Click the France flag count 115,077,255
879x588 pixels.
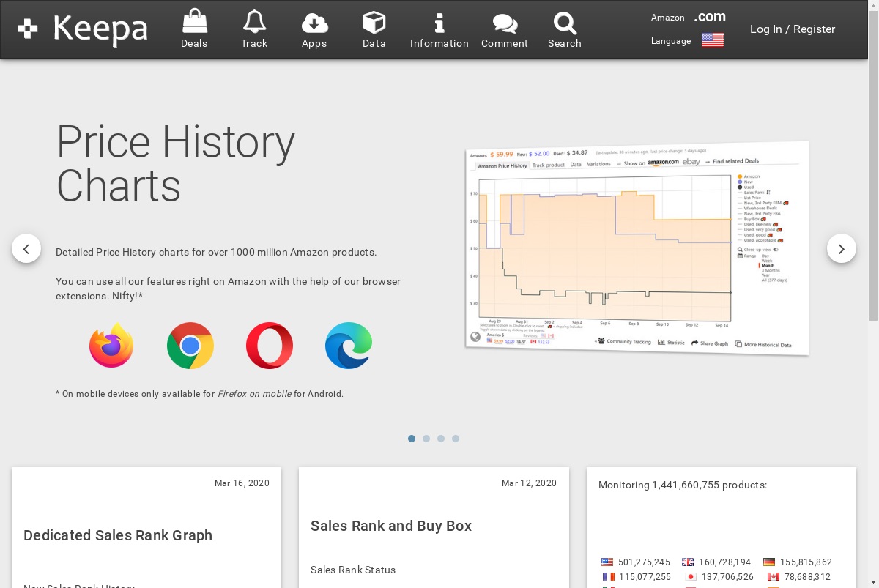636,577
